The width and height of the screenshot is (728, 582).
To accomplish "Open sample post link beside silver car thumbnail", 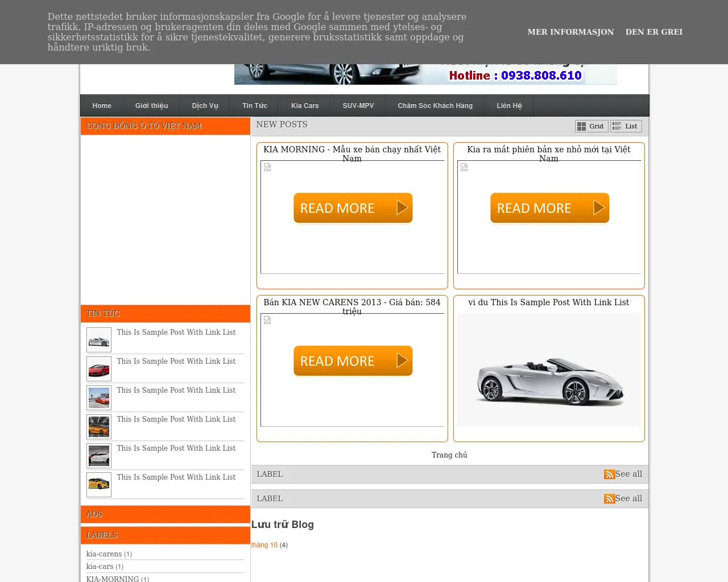I will pos(176,332).
